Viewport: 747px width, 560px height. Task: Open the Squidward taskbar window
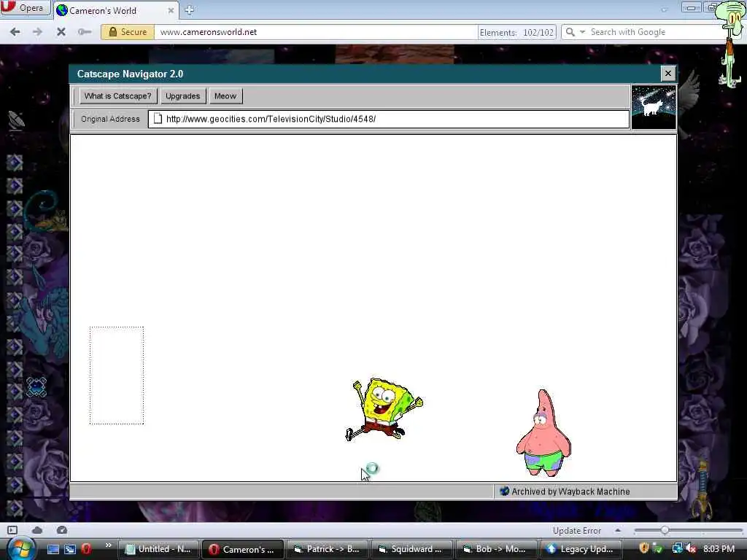pos(411,549)
